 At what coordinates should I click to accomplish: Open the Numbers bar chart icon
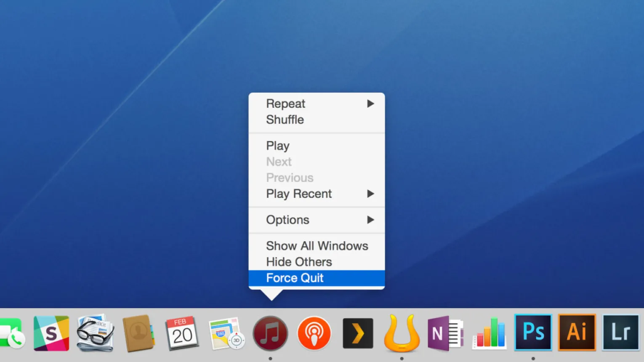click(490, 333)
